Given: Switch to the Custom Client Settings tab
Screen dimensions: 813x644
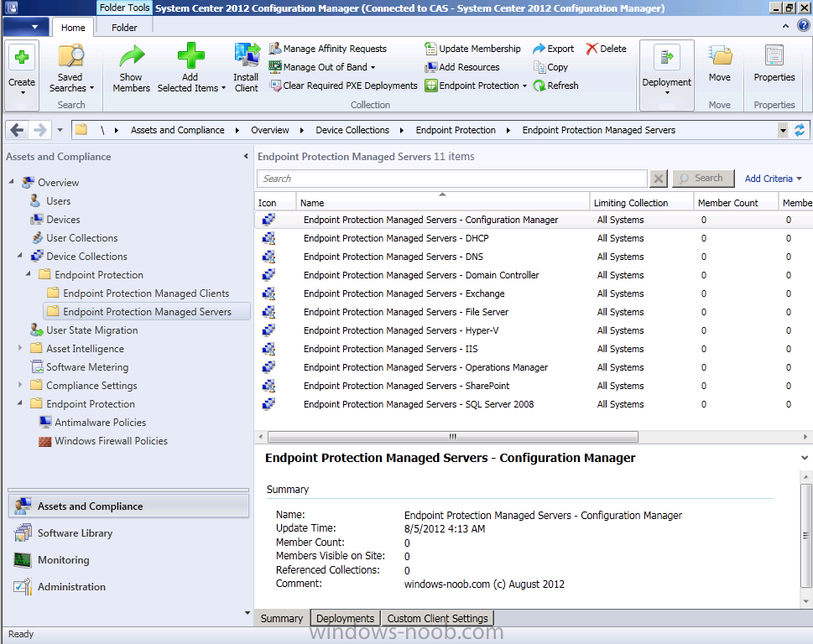Looking at the screenshot, I should (x=438, y=618).
